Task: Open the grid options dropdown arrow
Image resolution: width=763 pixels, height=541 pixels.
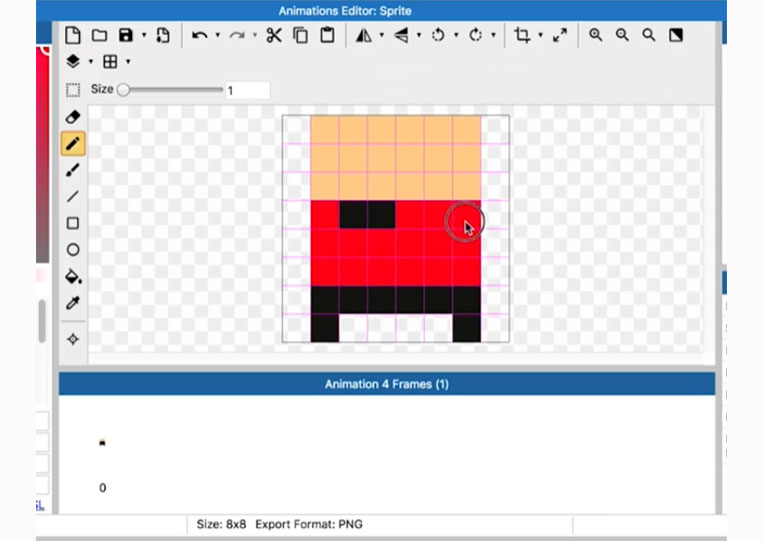Action: pyautogui.click(x=128, y=62)
